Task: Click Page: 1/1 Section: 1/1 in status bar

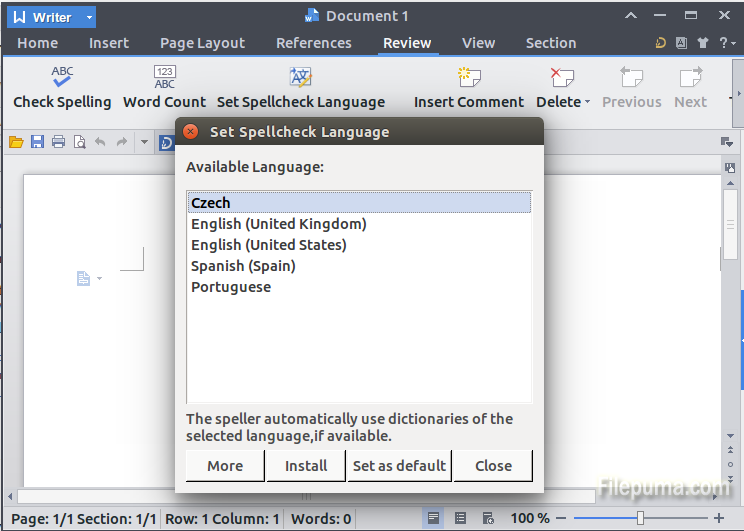Action: [84, 519]
